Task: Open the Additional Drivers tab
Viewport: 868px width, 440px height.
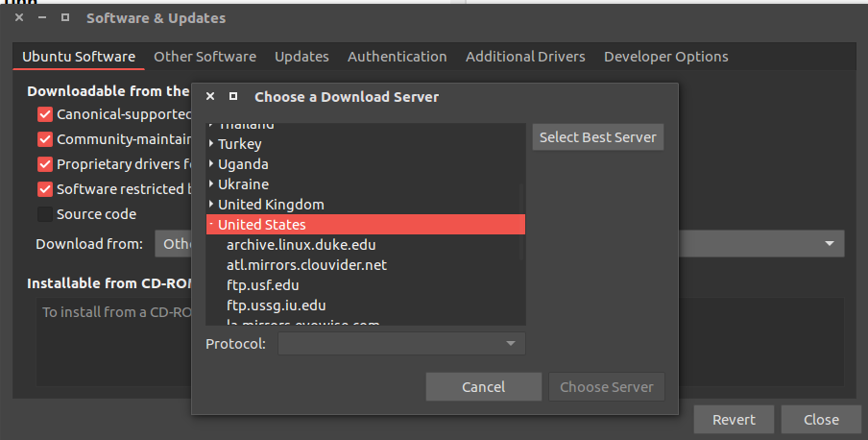Action: (525, 57)
